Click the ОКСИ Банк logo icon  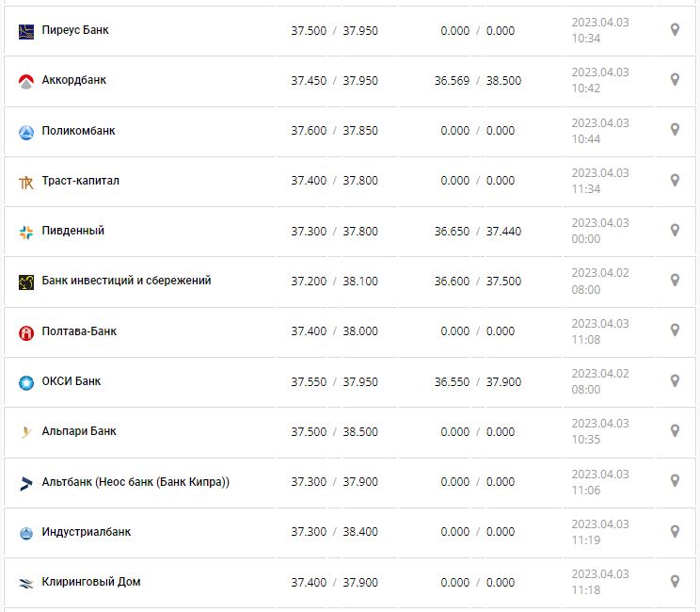click(x=26, y=382)
